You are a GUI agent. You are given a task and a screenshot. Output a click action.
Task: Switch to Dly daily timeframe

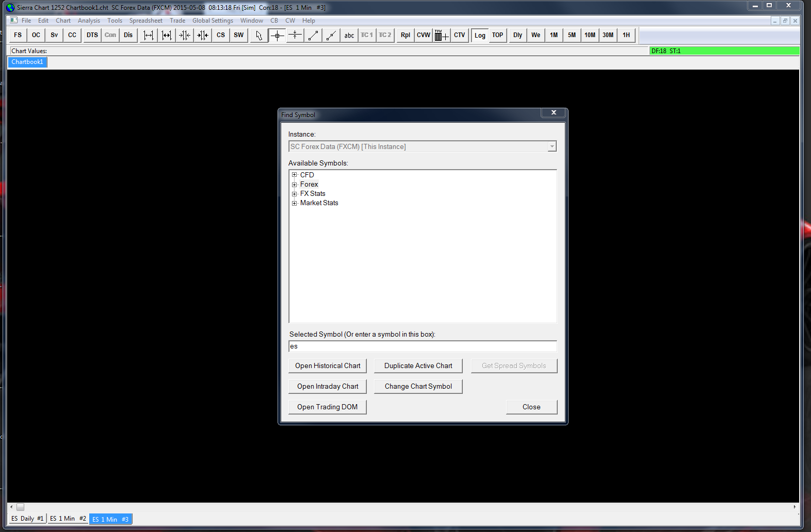(518, 35)
